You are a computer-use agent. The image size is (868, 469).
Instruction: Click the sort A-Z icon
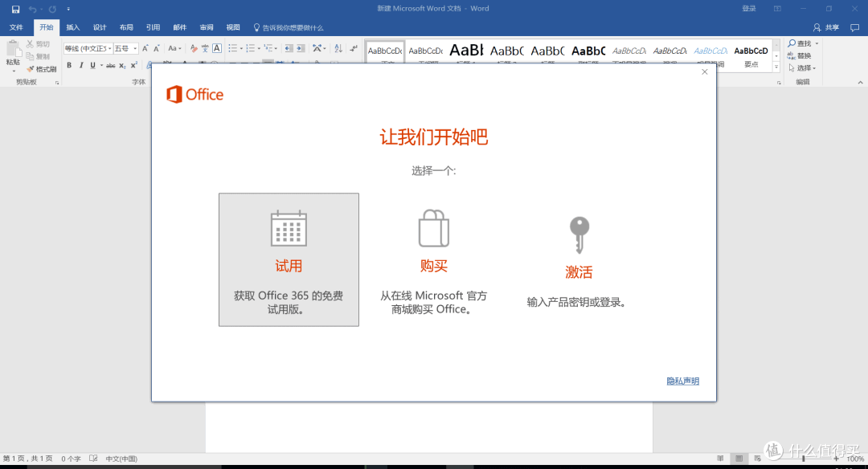[338, 49]
